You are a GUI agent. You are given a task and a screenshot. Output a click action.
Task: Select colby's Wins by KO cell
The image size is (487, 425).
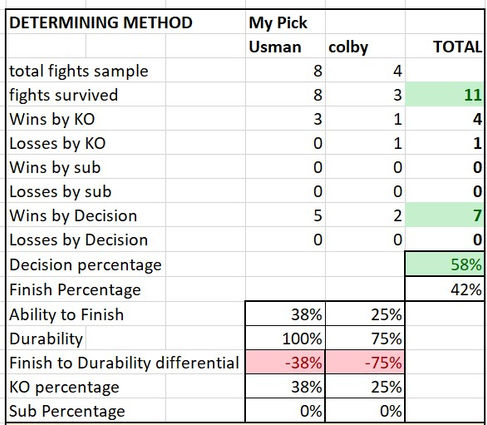tap(365, 119)
